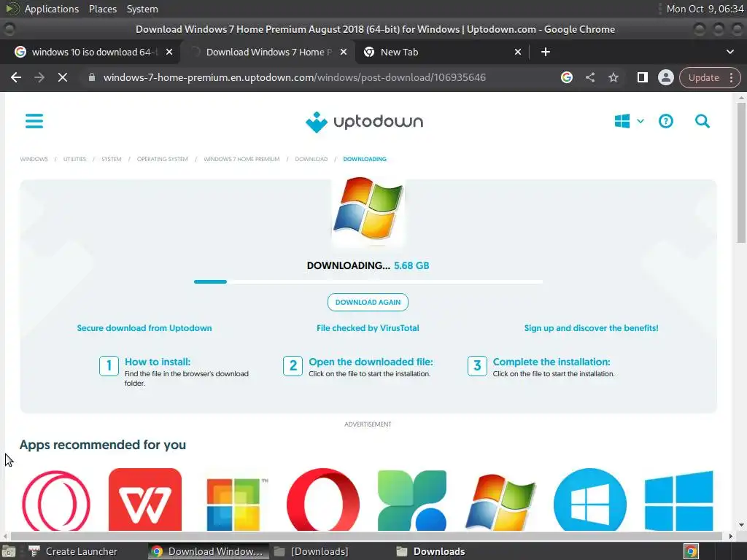Click the SYSTEM breadcrumb link
The height and width of the screenshot is (560, 747).
[x=112, y=159]
